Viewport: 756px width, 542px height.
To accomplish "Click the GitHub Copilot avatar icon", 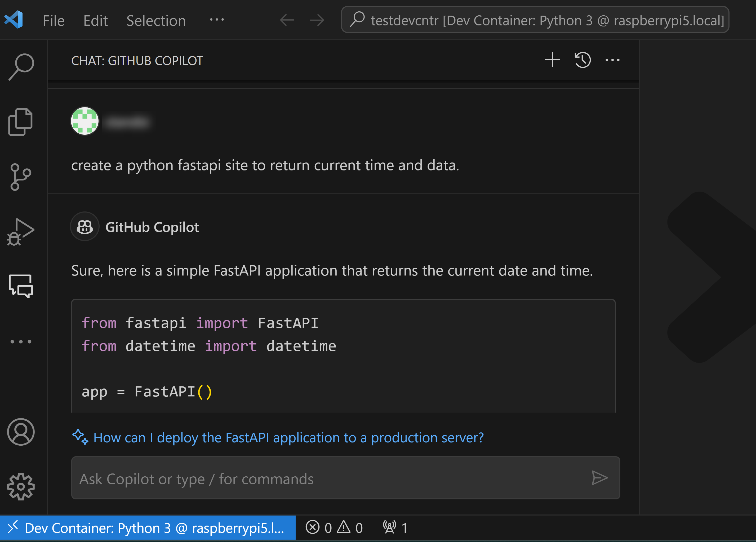I will click(x=85, y=227).
